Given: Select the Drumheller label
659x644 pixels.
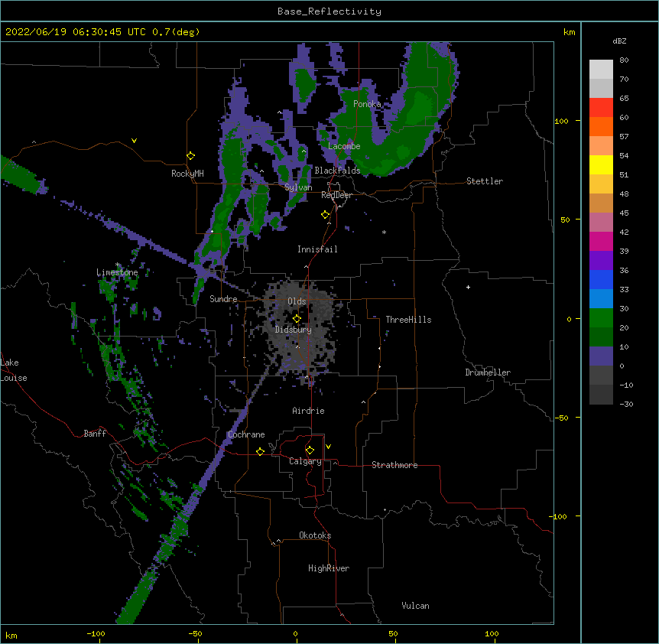Looking at the screenshot, I should [488, 372].
